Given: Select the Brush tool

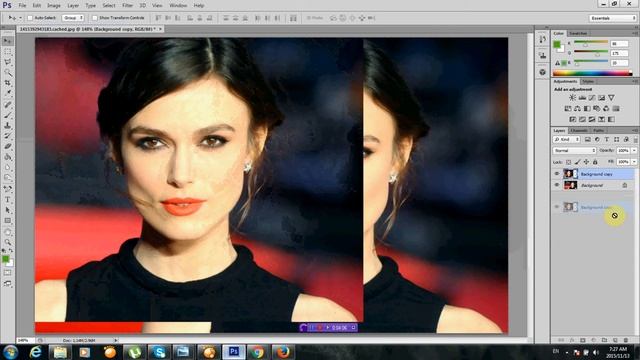Looking at the screenshot, I should [8, 115].
